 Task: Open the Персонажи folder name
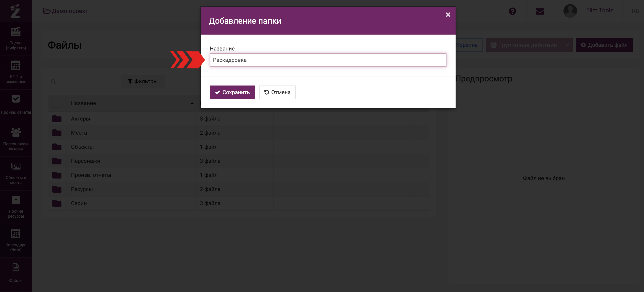tap(86, 161)
